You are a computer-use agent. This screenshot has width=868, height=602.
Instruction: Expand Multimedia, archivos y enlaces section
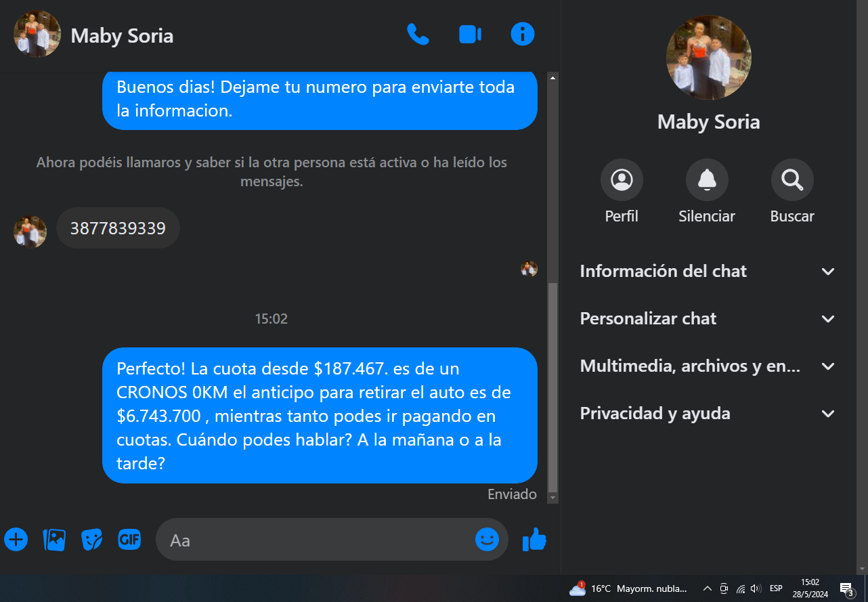[x=708, y=366]
